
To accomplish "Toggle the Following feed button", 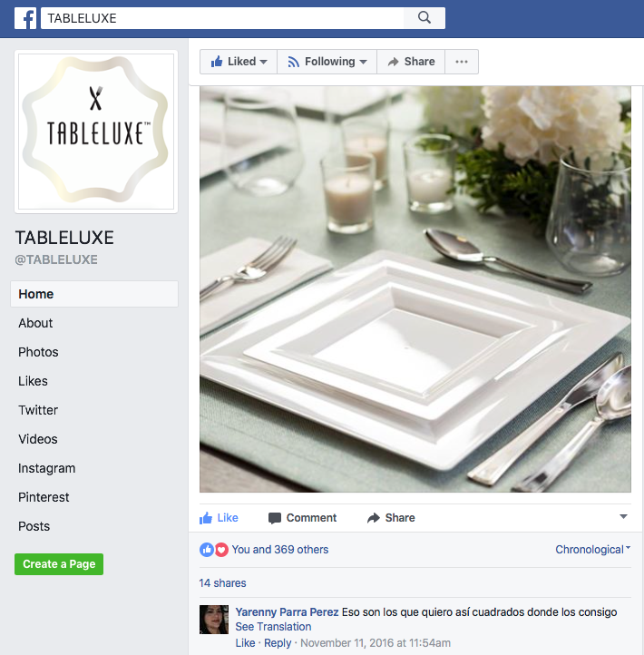I will pos(327,62).
